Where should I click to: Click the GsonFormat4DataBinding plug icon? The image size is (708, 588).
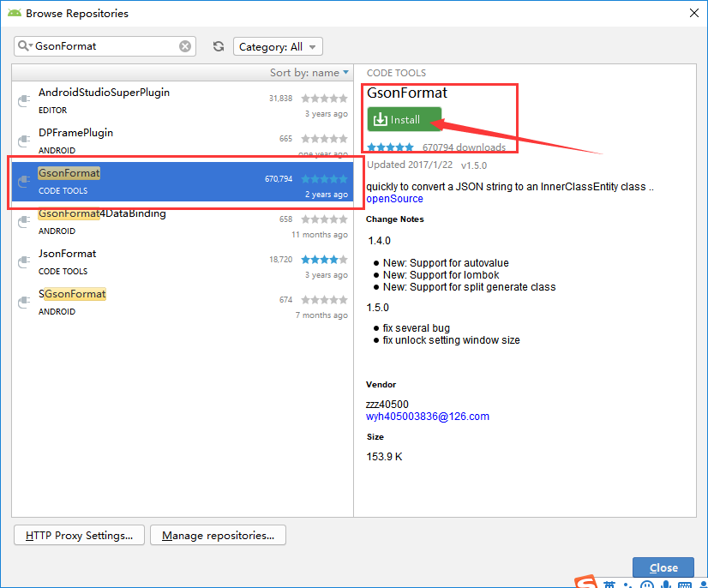click(23, 222)
